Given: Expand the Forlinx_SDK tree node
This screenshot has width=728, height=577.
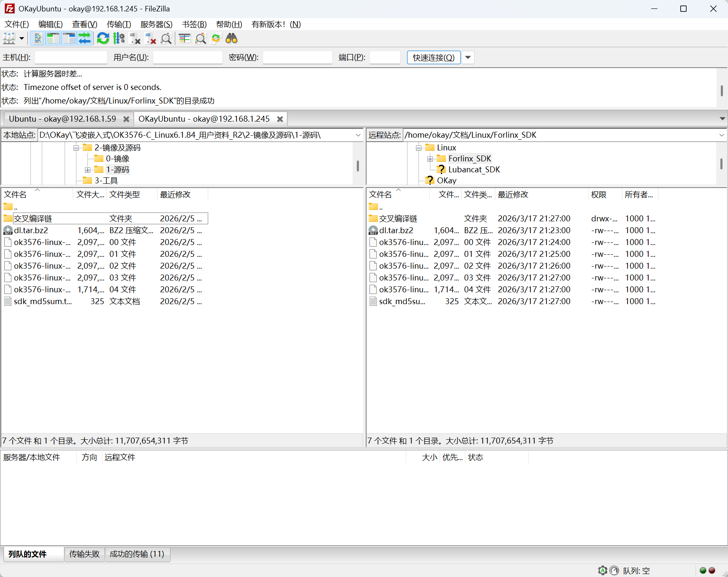Looking at the screenshot, I should tap(430, 159).
